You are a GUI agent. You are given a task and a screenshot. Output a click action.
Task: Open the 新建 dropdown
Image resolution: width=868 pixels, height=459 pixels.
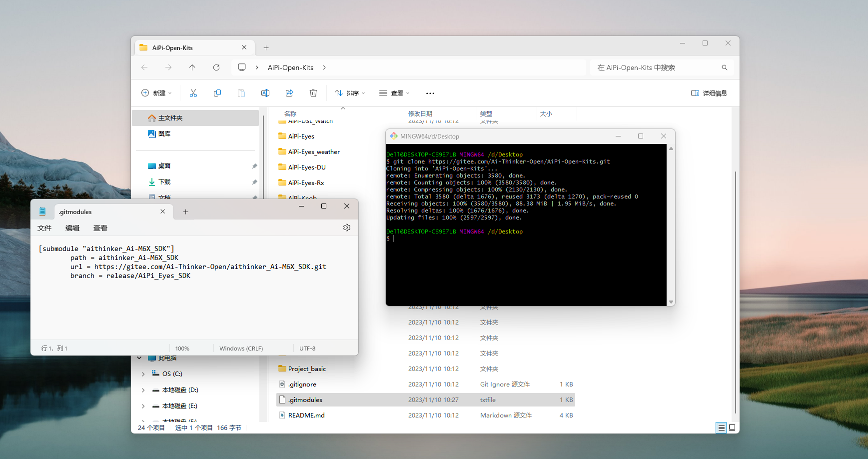156,93
